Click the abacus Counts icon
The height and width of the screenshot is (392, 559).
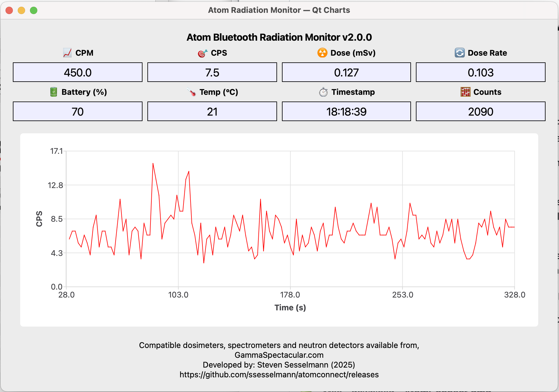click(465, 92)
